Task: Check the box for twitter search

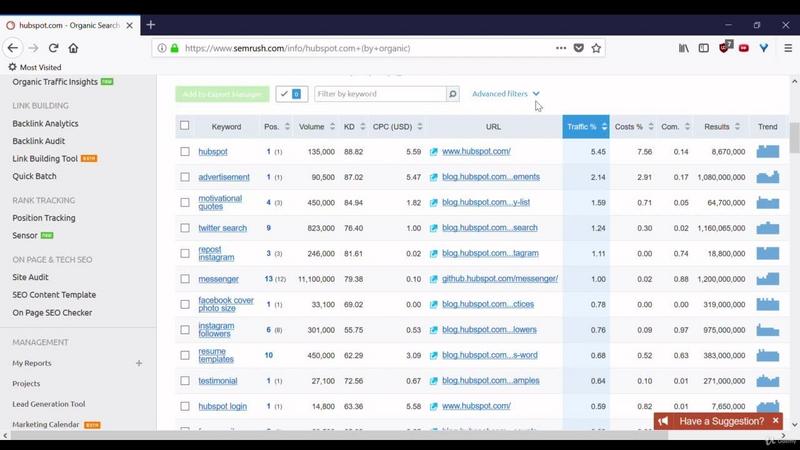Action: coord(185,228)
